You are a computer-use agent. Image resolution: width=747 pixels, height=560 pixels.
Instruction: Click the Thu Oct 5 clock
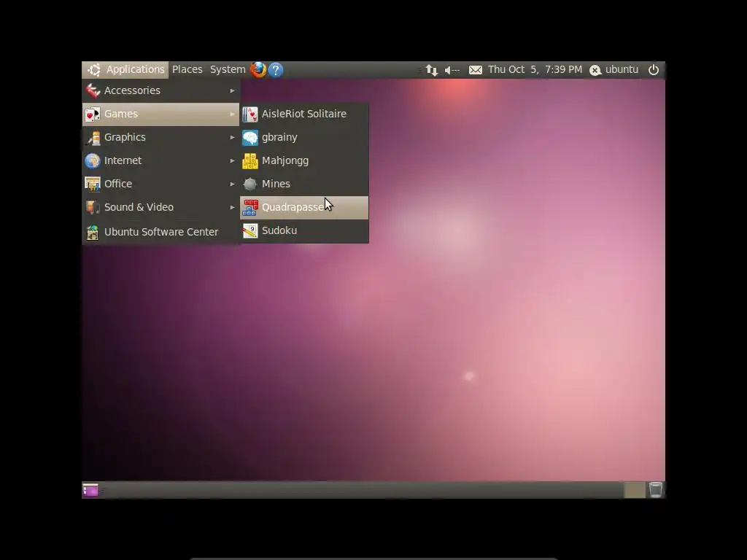point(535,69)
